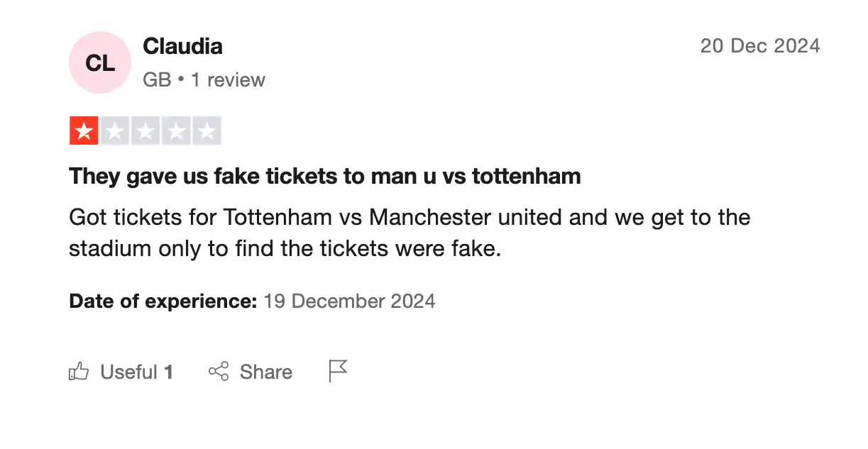Click the thumbs-up Useful icon

click(x=79, y=371)
